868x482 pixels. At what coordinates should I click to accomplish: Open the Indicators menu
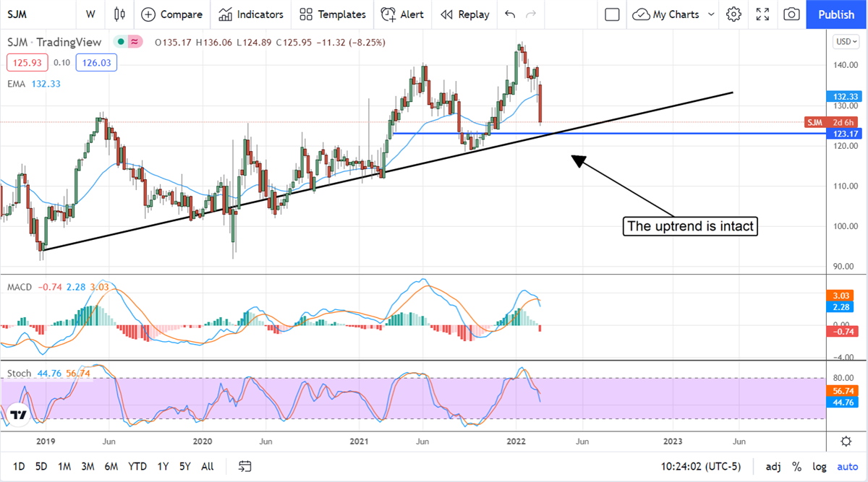251,14
